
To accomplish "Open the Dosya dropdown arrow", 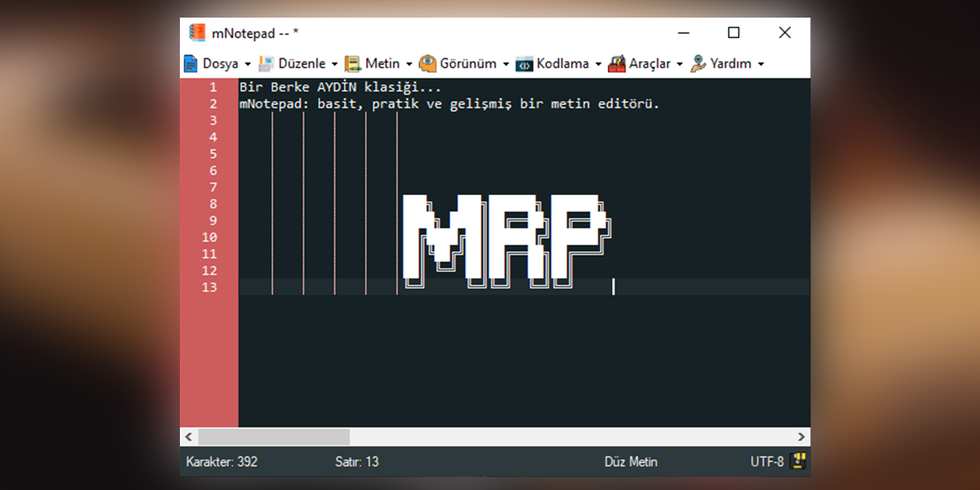I will click(x=248, y=64).
